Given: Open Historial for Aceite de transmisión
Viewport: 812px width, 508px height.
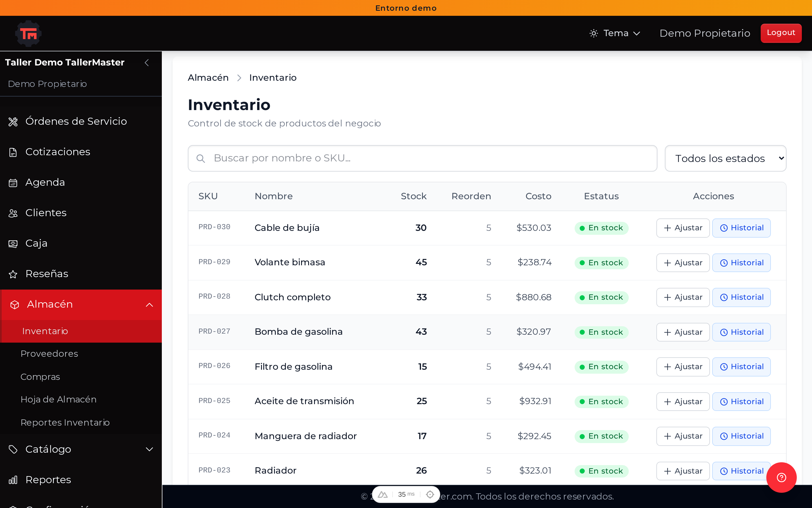Looking at the screenshot, I should [742, 402].
